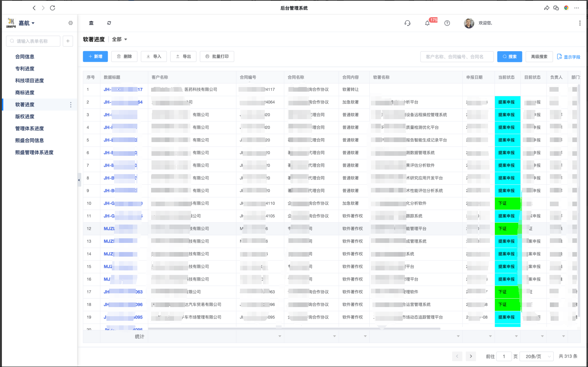Open the notifications bell with 175 badge
Image resolution: width=588 pixels, height=367 pixels.
click(x=427, y=23)
